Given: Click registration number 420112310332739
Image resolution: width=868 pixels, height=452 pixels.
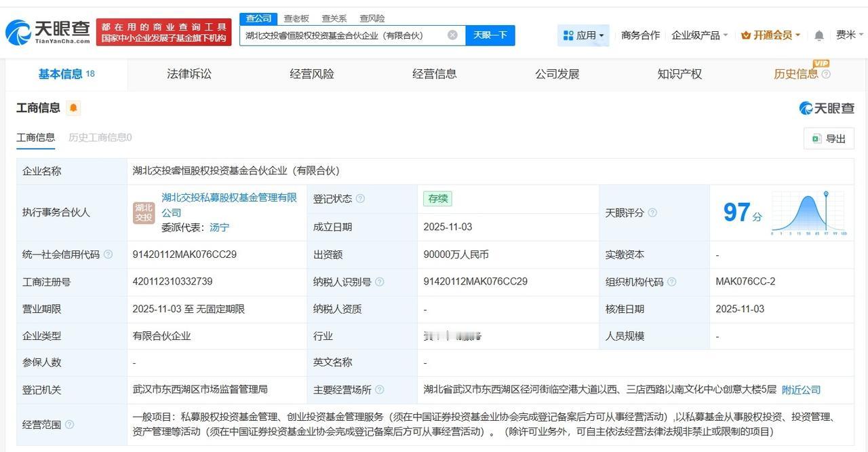Looking at the screenshot, I should (173, 282).
